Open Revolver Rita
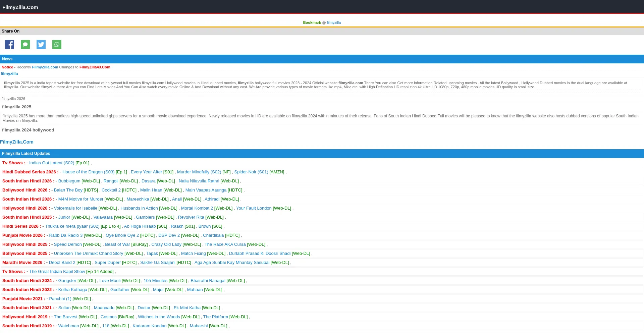The image size is (644, 333). click(x=191, y=217)
